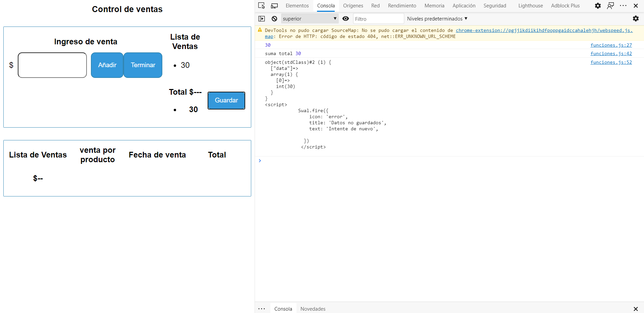Viewport: 644px width, 313px height.
Task: Click the 'Total' column header in table
Action: pos(217,155)
